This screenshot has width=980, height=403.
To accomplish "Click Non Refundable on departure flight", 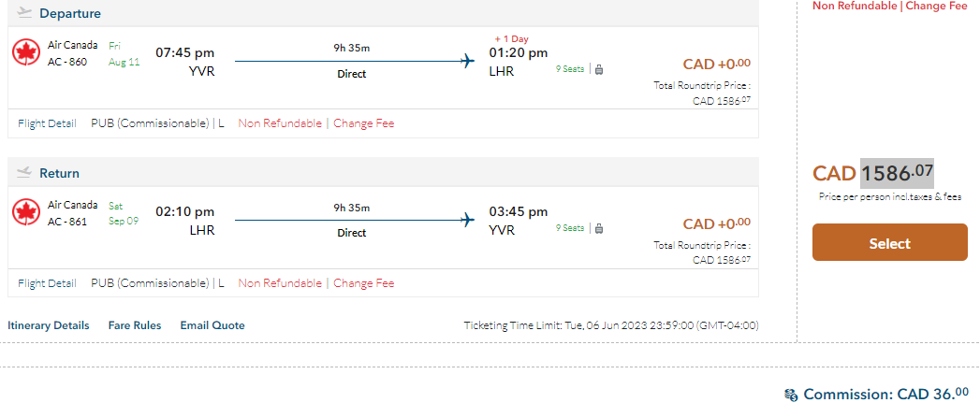I will [x=280, y=123].
